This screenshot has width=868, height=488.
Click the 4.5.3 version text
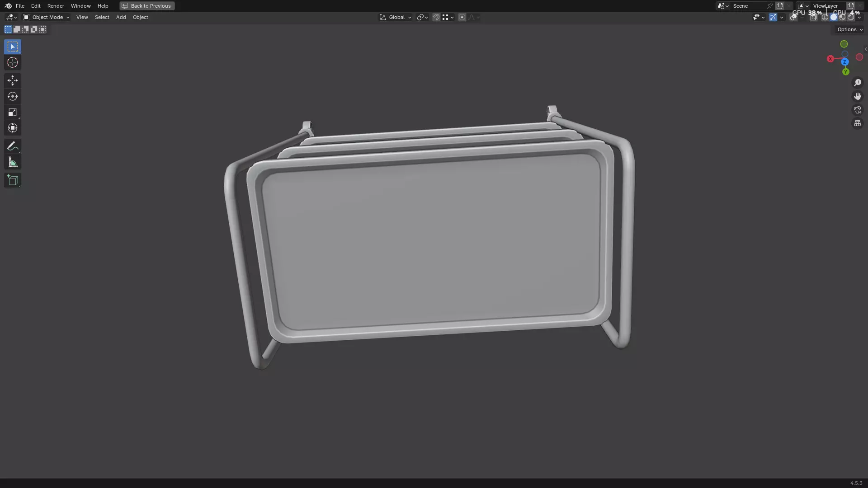(856, 483)
